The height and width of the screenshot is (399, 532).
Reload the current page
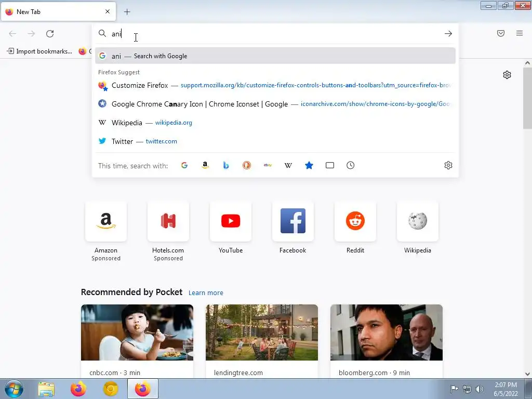[x=50, y=34]
